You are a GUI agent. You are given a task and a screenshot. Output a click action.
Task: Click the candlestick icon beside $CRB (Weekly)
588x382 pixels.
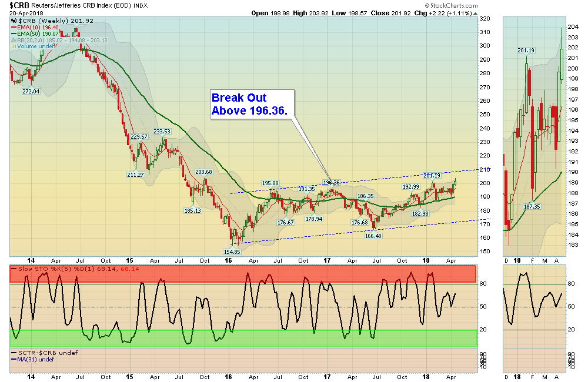tap(14, 21)
